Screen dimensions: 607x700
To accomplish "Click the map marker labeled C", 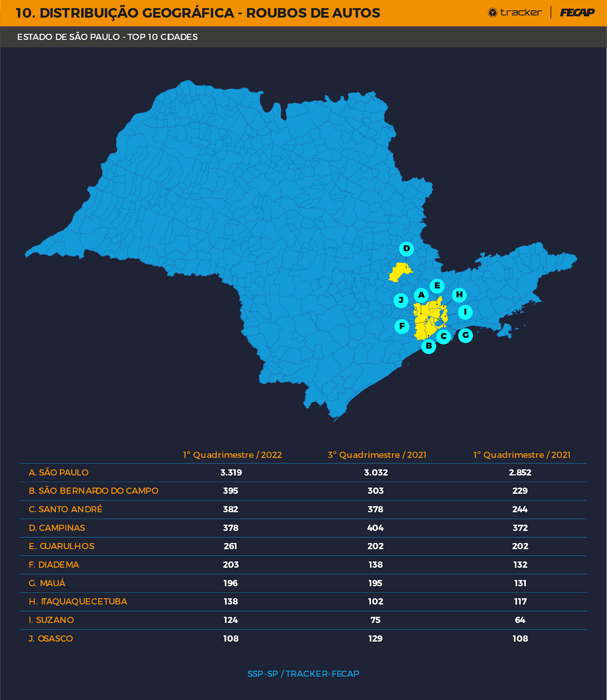I will [443, 336].
